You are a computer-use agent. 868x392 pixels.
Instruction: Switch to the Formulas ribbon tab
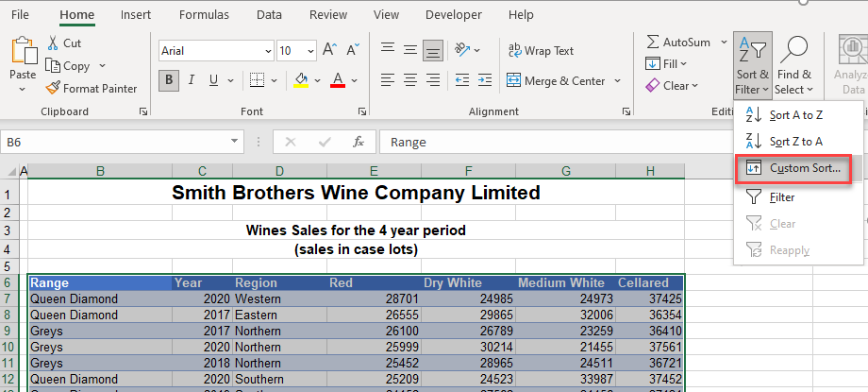pos(203,15)
